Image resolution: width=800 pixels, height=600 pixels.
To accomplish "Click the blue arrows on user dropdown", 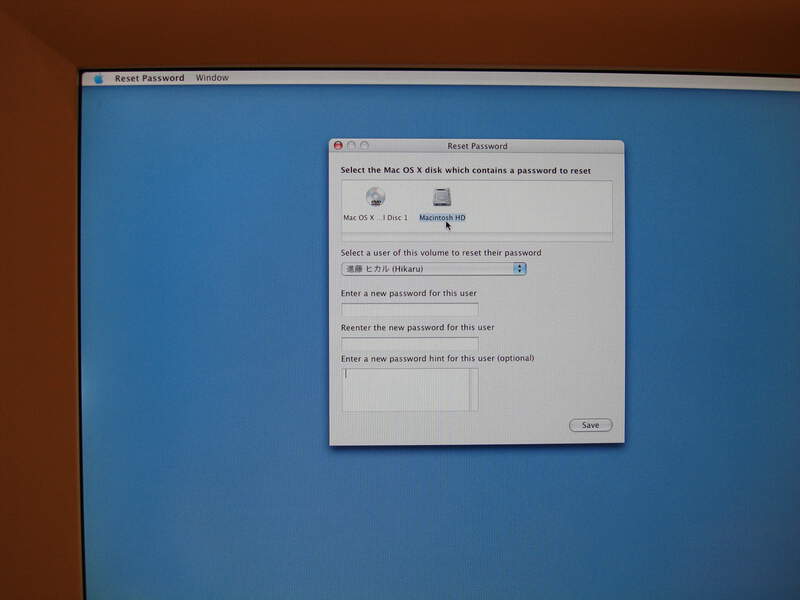I will (x=520, y=268).
